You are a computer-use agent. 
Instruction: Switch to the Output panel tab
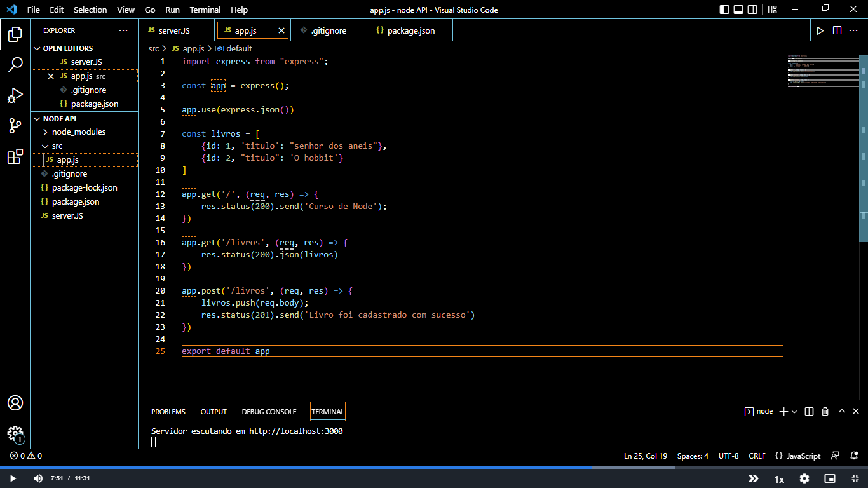214,412
